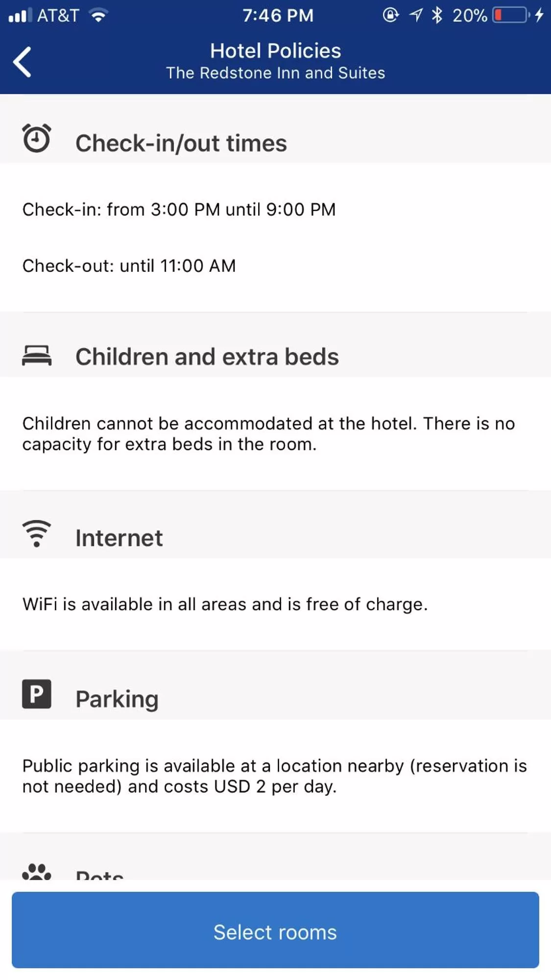Viewport: 551px width, 980px height.
Task: Tap the alarm clock icon
Action: click(x=37, y=139)
